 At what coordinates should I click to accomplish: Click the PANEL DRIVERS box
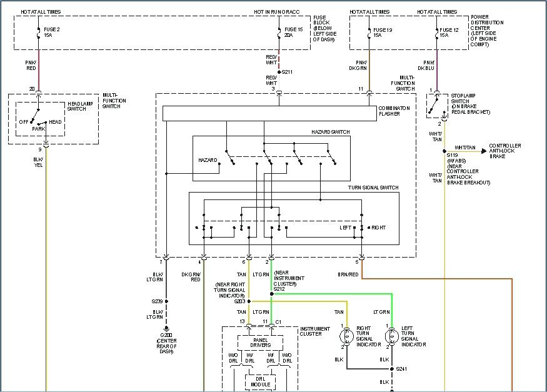(x=260, y=343)
